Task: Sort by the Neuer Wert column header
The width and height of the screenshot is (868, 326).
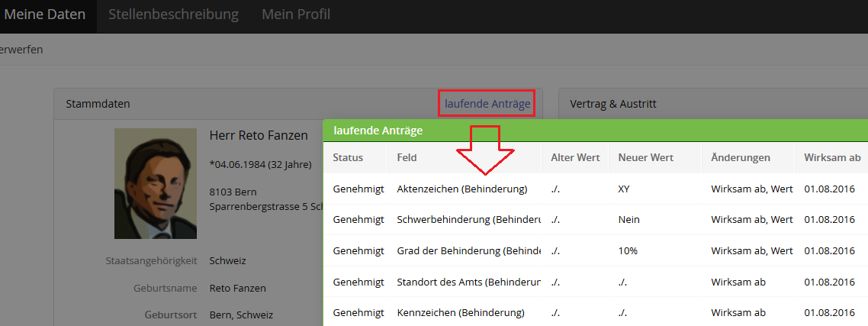Action: point(645,157)
